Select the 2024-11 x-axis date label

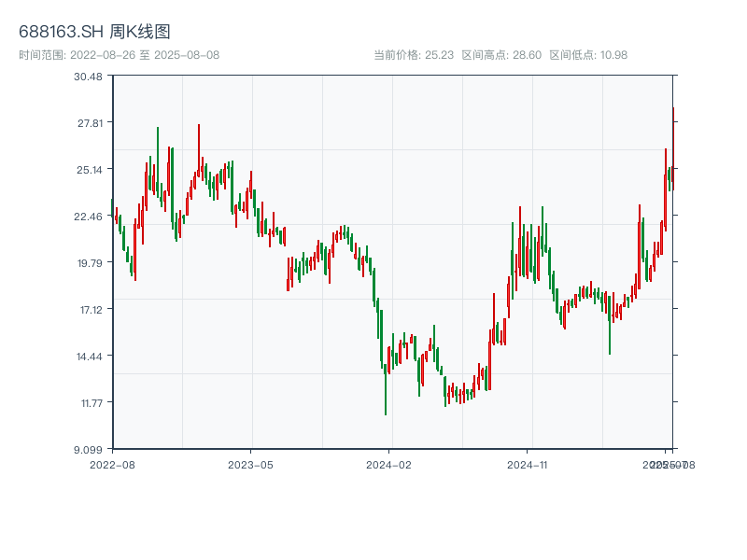click(528, 464)
